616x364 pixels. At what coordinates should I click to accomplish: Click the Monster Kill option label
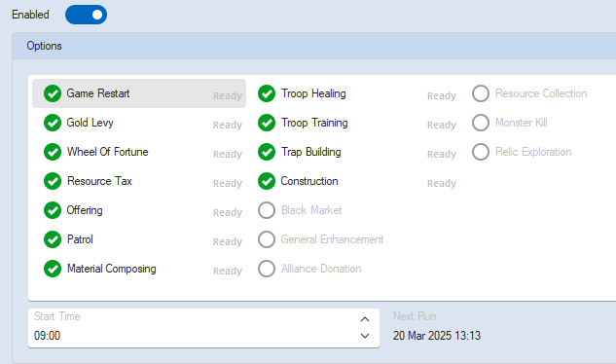click(522, 123)
